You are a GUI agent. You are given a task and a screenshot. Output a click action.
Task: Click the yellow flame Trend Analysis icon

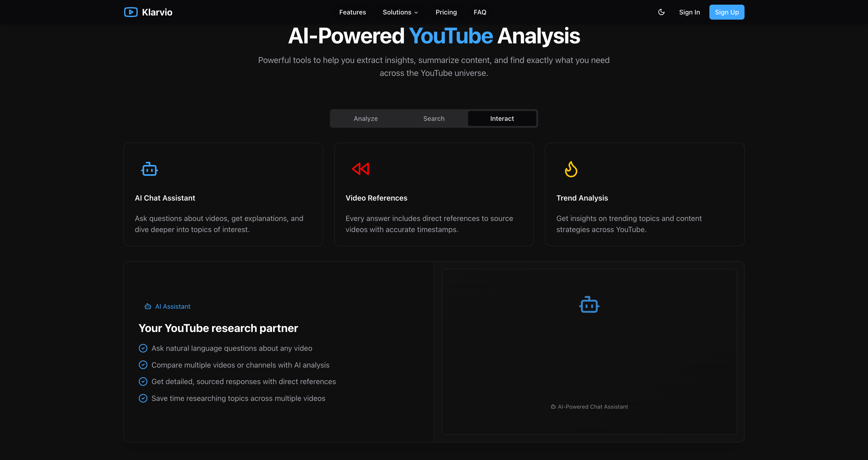pyautogui.click(x=571, y=169)
